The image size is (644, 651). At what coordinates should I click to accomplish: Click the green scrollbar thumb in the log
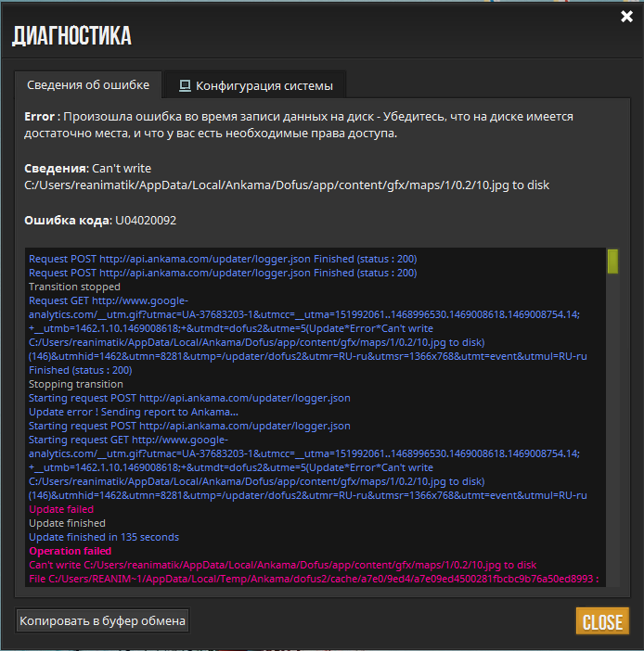pos(612,262)
